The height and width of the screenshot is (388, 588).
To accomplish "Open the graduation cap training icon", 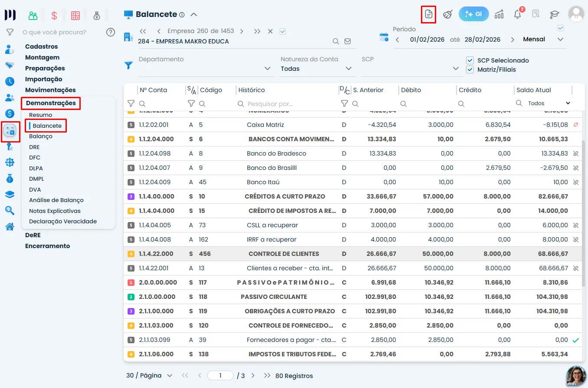I will point(554,14).
